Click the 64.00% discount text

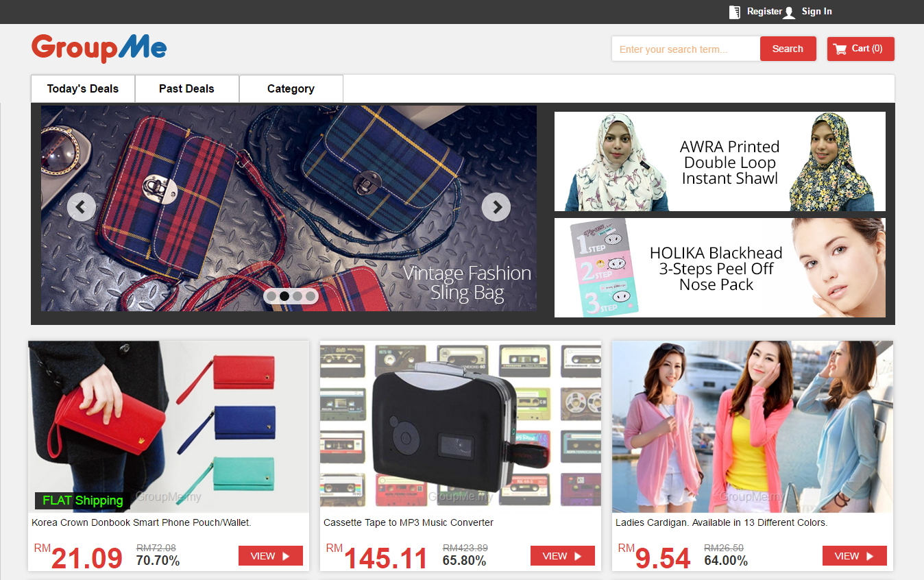click(726, 561)
